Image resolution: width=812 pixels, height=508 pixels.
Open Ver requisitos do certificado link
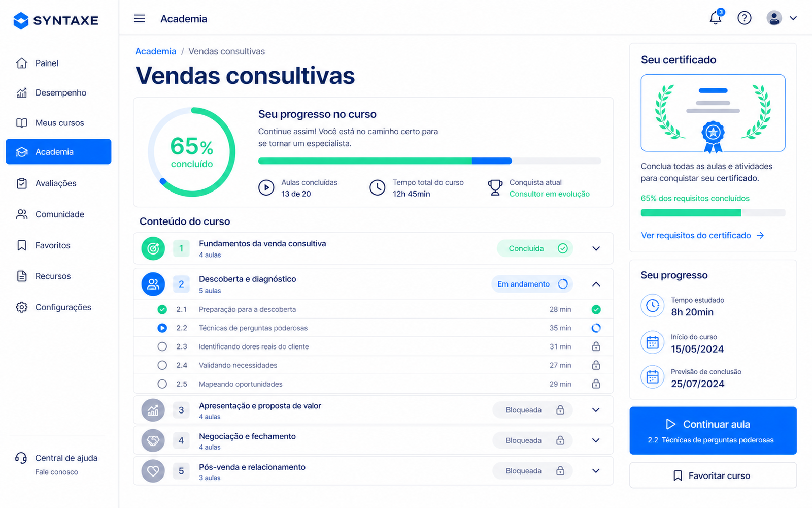(702, 235)
